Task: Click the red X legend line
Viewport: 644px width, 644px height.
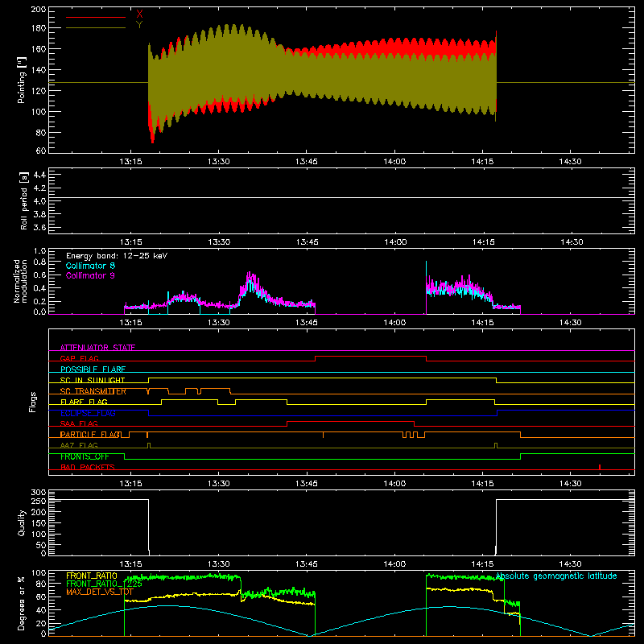Action: pos(96,17)
